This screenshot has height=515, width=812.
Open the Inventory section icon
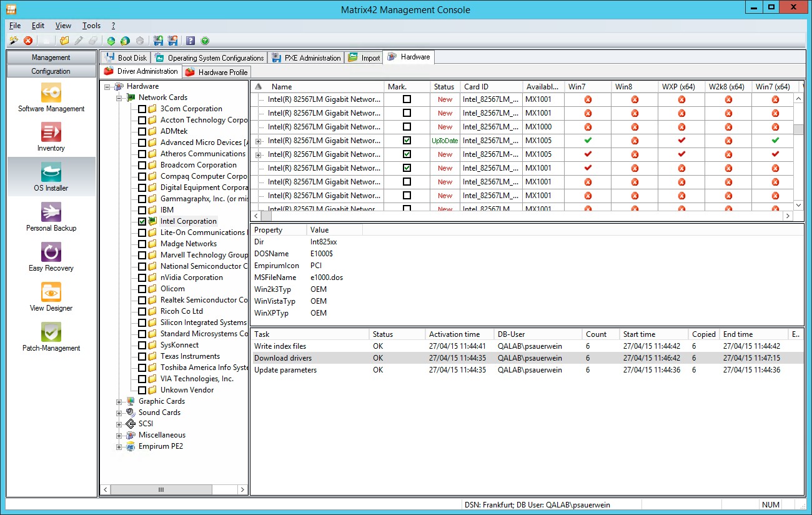tap(51, 134)
